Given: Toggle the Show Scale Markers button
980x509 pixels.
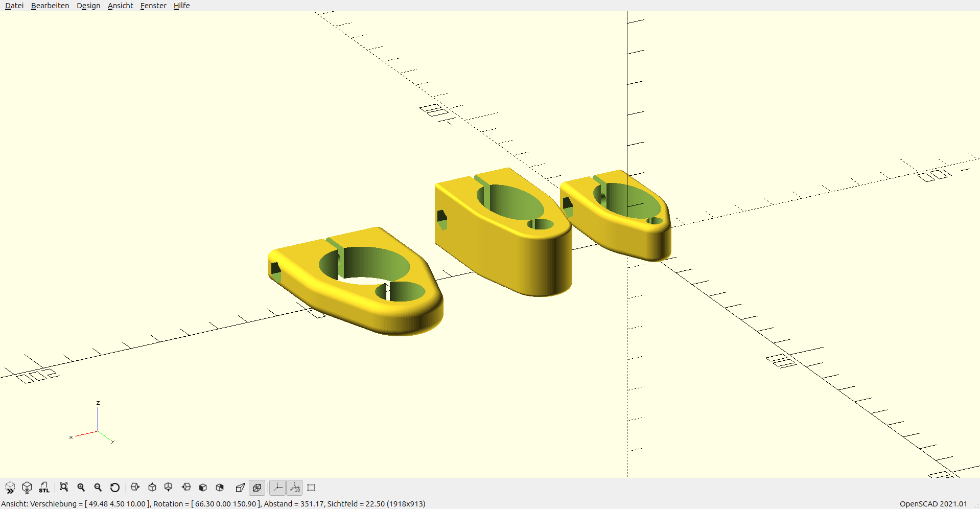Looking at the screenshot, I should (x=294, y=488).
